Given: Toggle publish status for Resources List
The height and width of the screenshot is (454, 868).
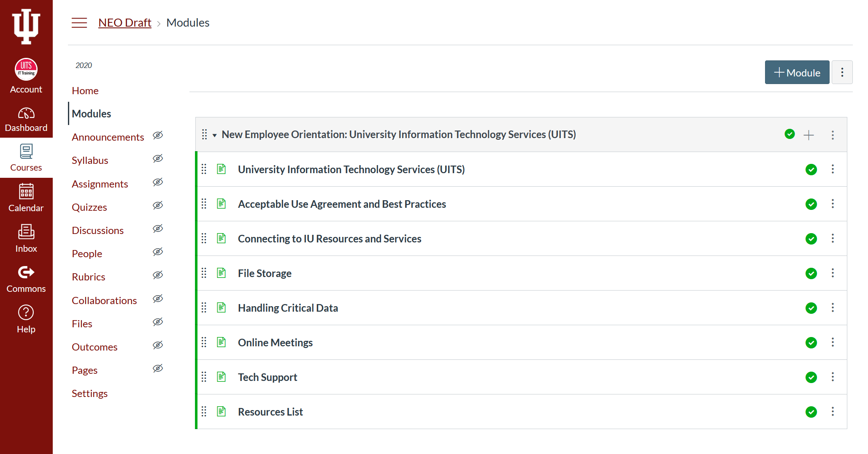Looking at the screenshot, I should pyautogui.click(x=811, y=412).
